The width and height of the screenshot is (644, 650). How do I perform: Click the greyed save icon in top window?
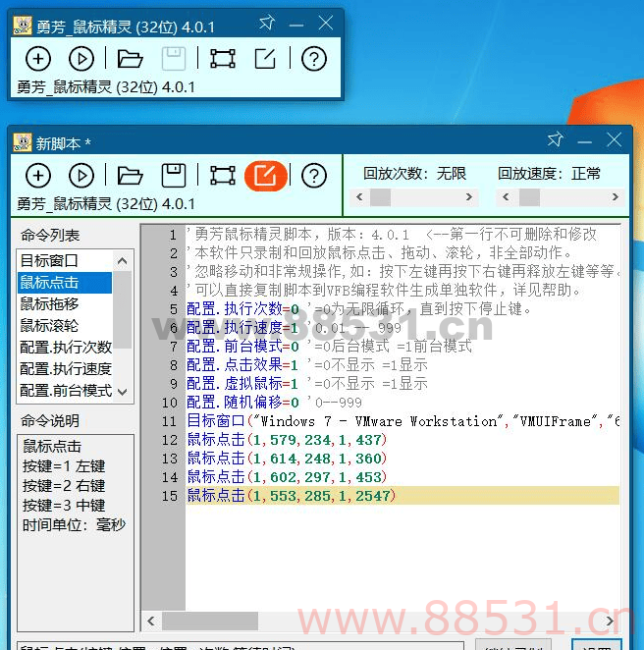[x=173, y=59]
